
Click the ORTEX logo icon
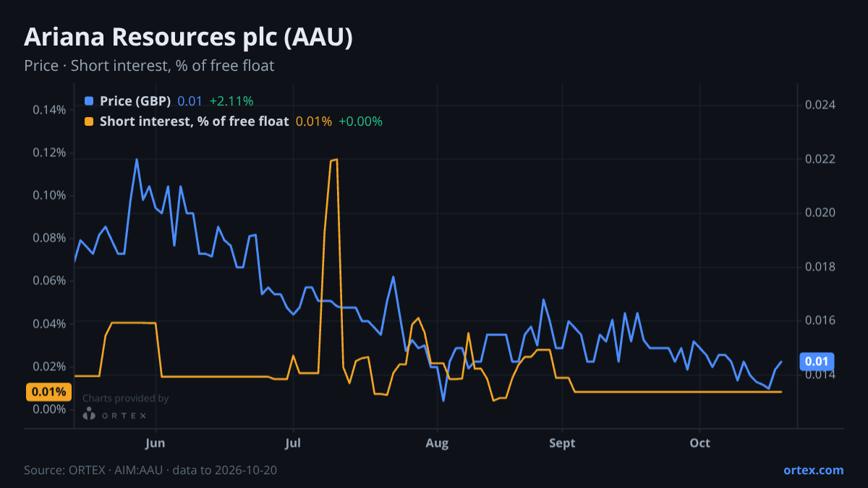pyautogui.click(x=89, y=414)
